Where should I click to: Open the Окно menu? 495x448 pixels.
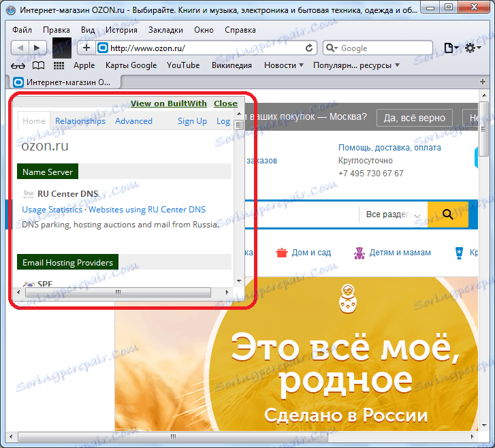[204, 30]
